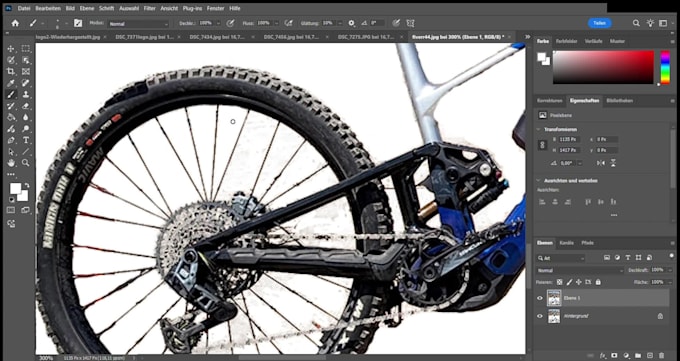Toggle lock all padlock in Fixieren row
This screenshot has width=680, height=361.
(x=598, y=282)
